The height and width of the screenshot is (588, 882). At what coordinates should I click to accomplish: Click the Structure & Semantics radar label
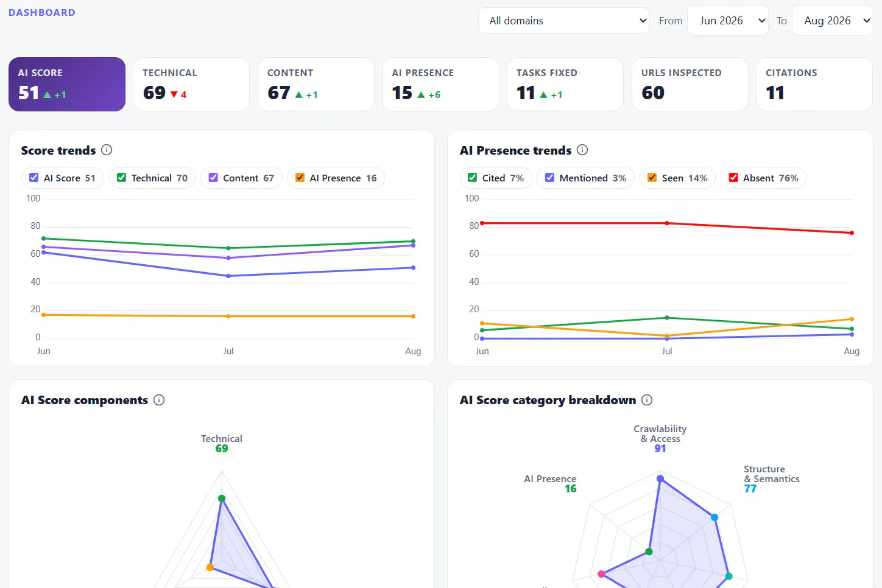(771, 478)
